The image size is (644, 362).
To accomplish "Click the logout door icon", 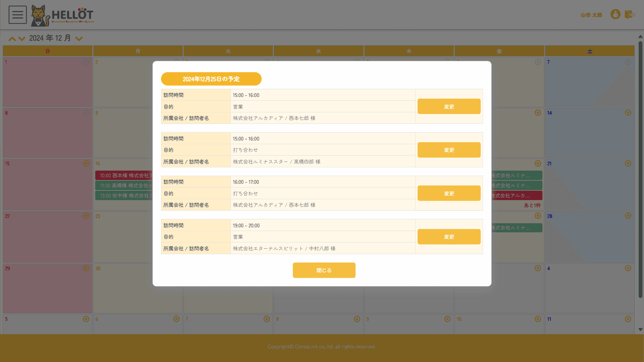I will [630, 14].
